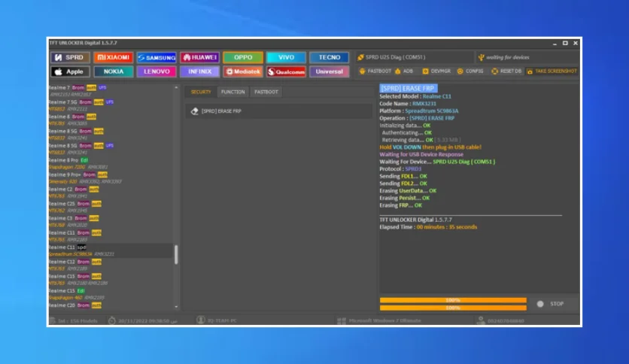Select the INFINIX brand button
629x364 pixels.
200,71
